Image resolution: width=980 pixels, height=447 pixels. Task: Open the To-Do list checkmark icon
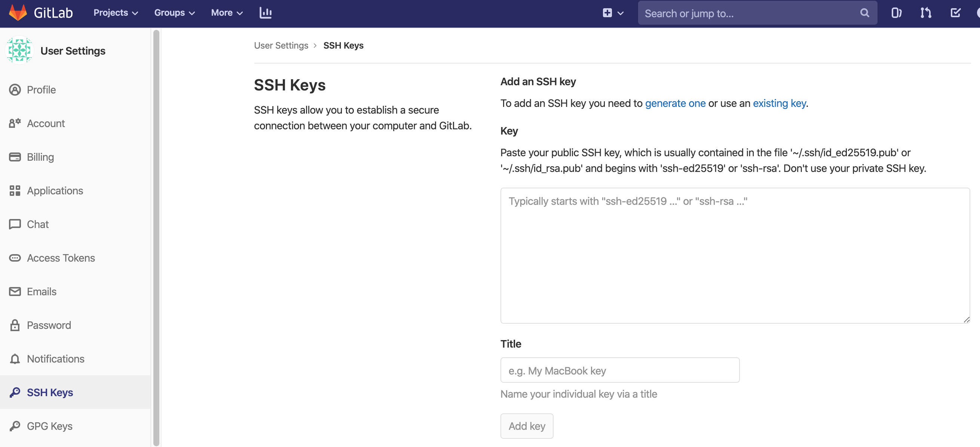955,13
